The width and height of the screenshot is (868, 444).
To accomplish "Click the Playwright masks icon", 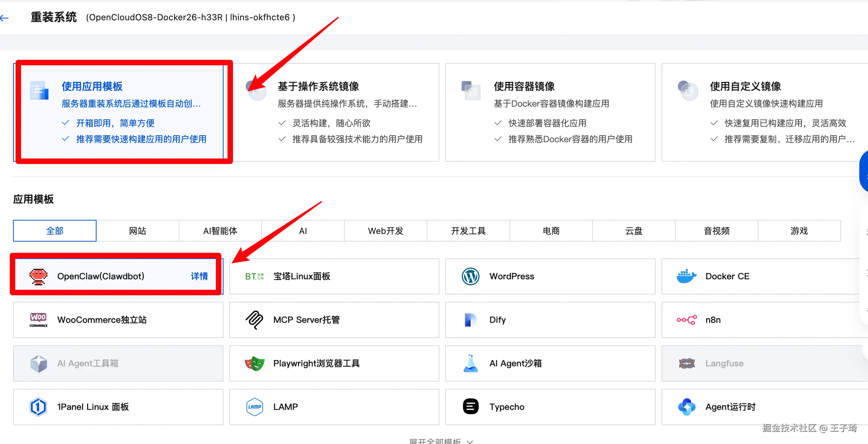I will click(254, 363).
